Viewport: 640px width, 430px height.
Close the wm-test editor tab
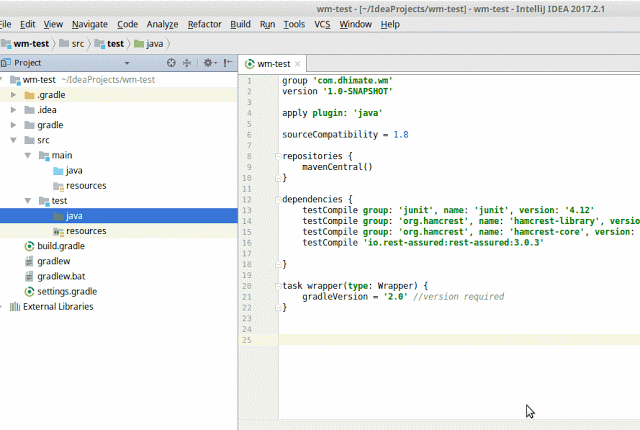pyautogui.click(x=298, y=64)
